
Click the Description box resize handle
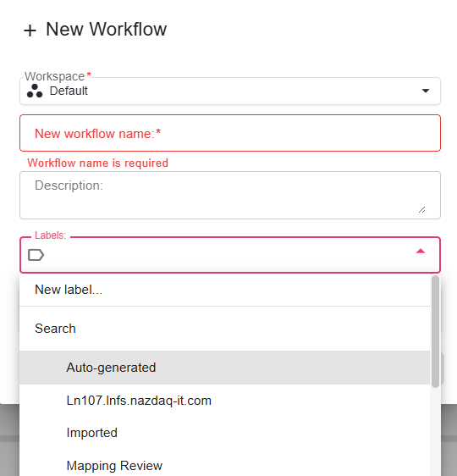click(421, 210)
